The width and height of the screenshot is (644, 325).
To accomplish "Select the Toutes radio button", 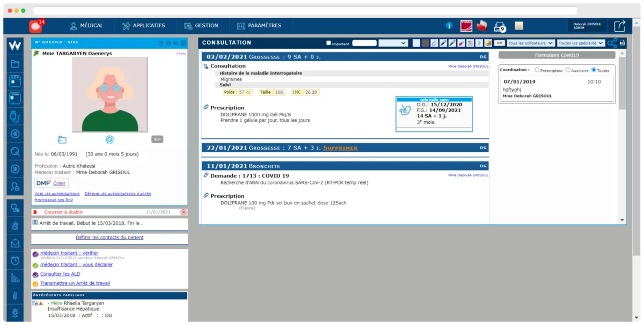I will pyautogui.click(x=594, y=70).
